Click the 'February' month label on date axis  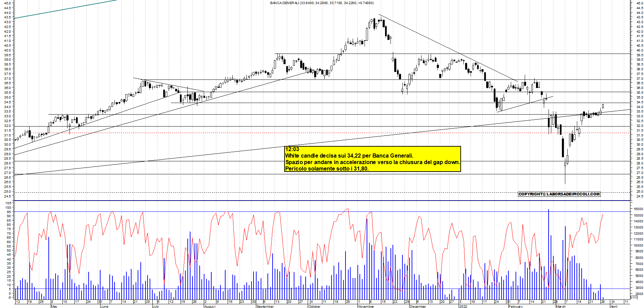515,306
